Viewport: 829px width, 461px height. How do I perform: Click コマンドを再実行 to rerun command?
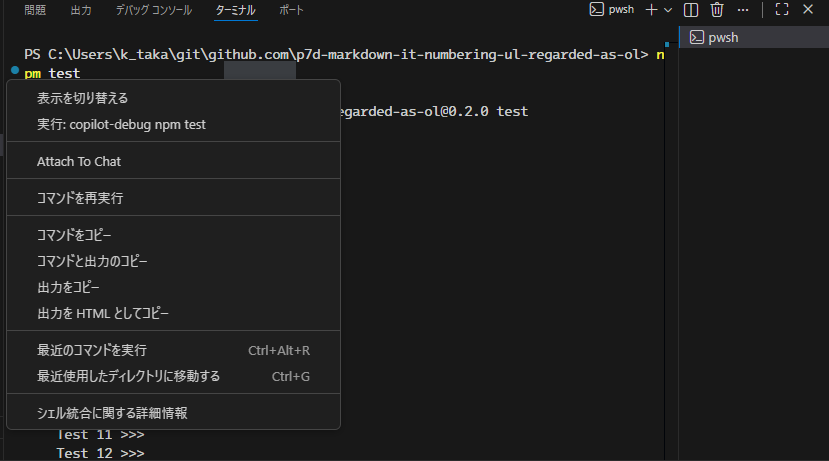[x=80, y=198]
